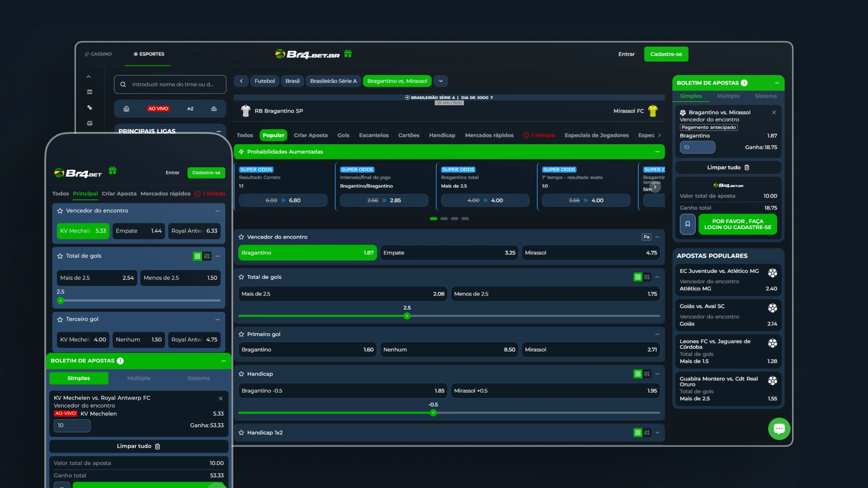Click the bookmark save bet icon
The image size is (868, 488).
(x=688, y=224)
